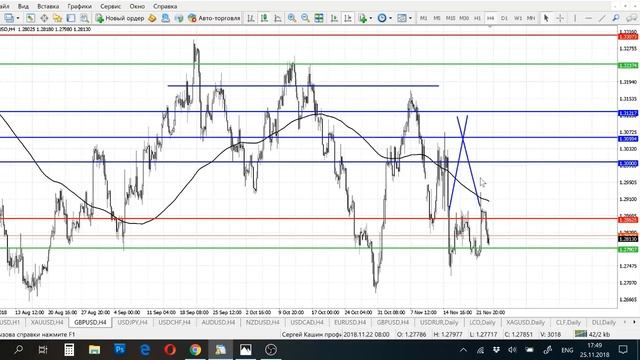This screenshot has height=360, width=640.
Task: Switch to the XAGUSD,Daily chart tab
Action: 525,322
